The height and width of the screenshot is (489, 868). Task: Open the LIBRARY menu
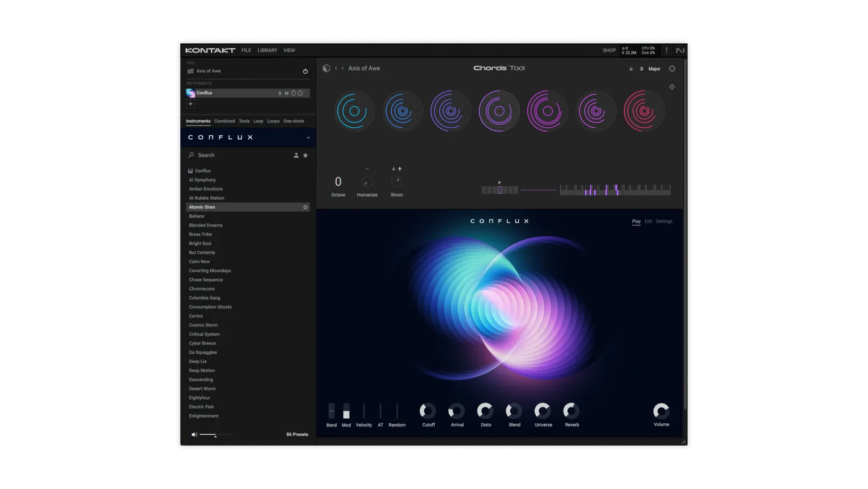267,50
